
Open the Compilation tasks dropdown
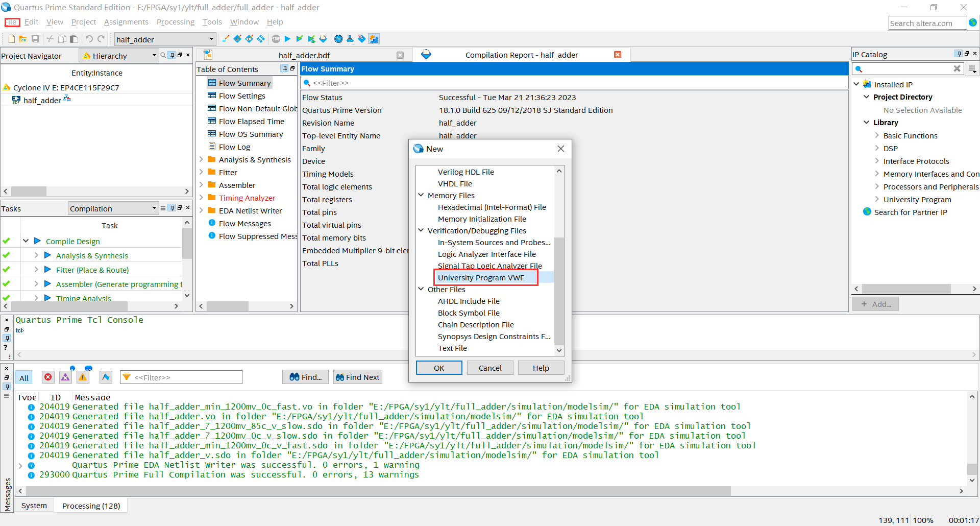pyautogui.click(x=154, y=208)
